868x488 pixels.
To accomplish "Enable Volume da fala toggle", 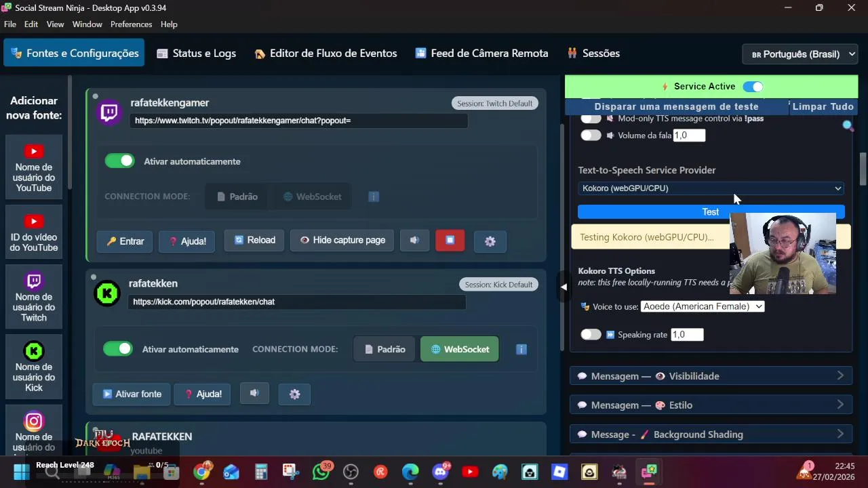I will coord(591,135).
